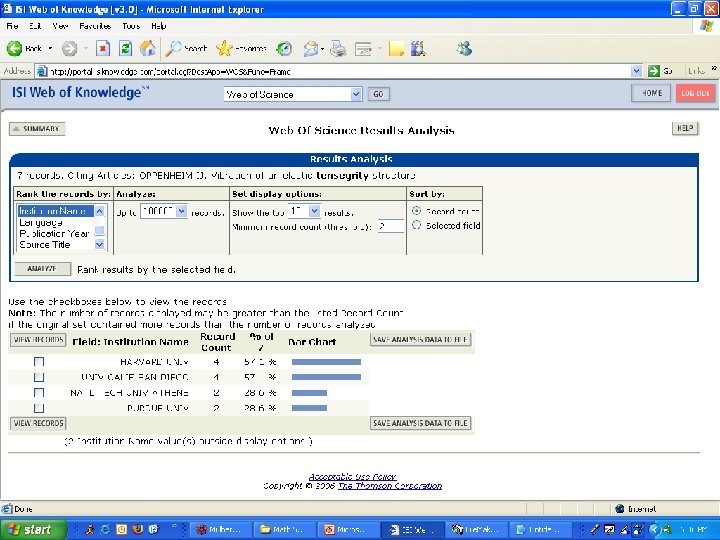Click the page icon in address bar
Image resolution: width=720 pixels, height=540 pixels.
coord(42,71)
